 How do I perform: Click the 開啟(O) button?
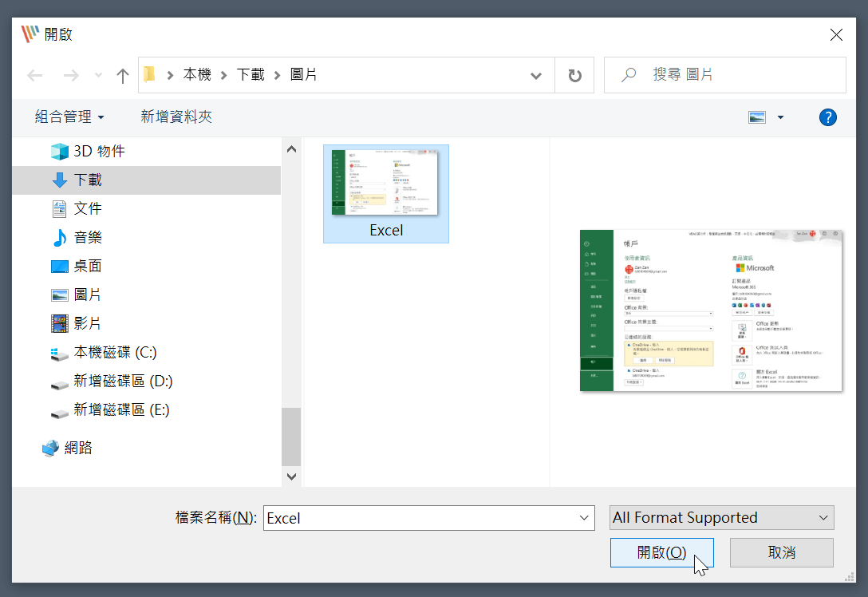(x=661, y=552)
